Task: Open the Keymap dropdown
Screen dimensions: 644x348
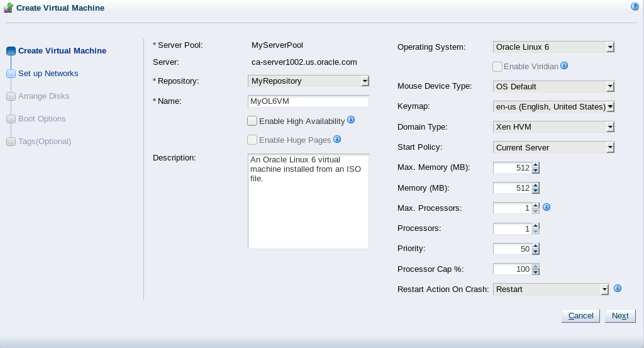Action: point(553,107)
